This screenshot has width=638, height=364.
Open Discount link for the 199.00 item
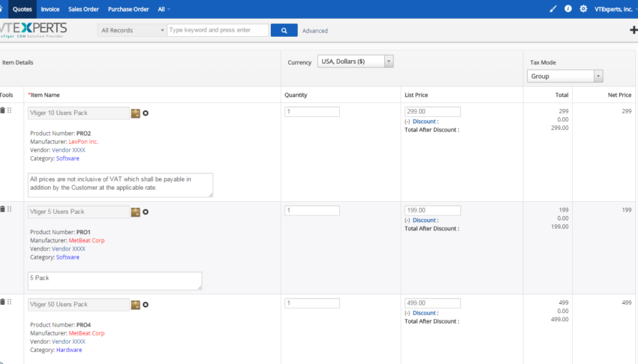424,220
